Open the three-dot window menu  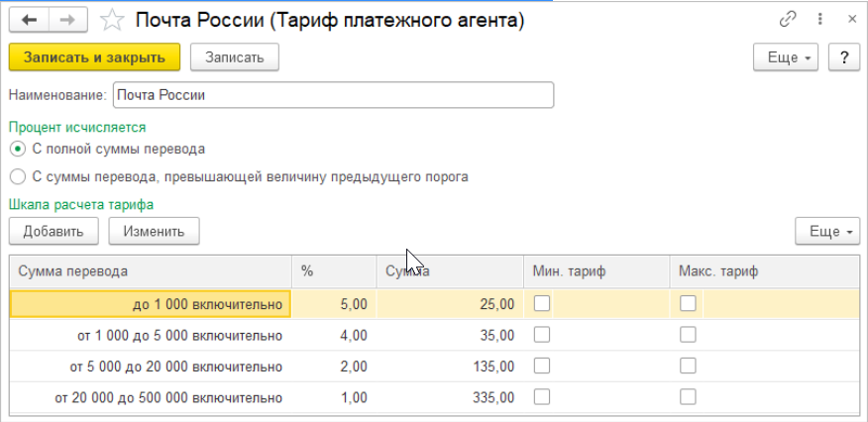coord(820,20)
